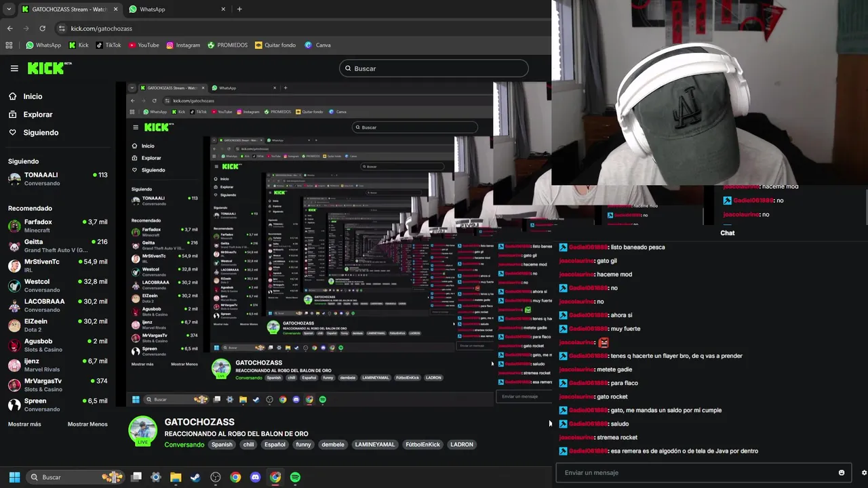Launch Steam from the taskbar
868x488 pixels.
tap(195, 477)
